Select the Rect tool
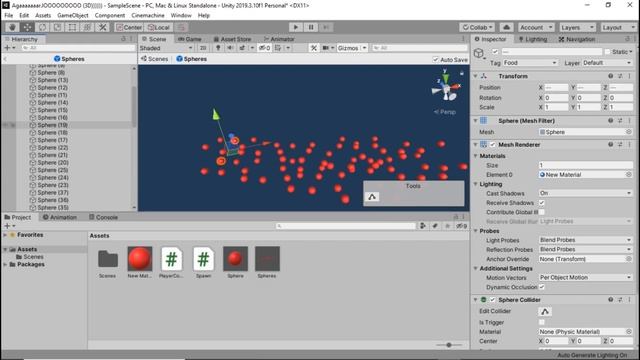The width and height of the screenshot is (640, 360). 72,27
